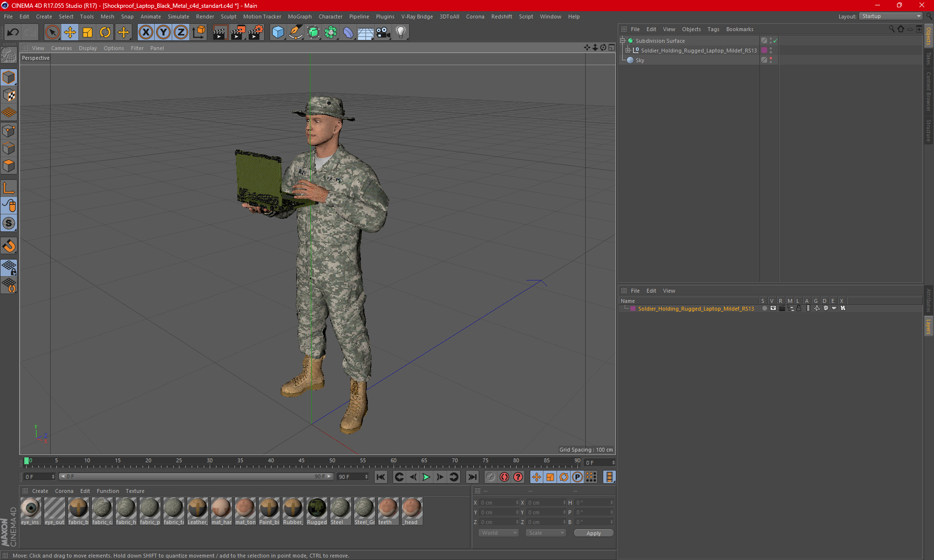Select the Leather material thumbnail
This screenshot has height=560, width=934.
point(198,511)
